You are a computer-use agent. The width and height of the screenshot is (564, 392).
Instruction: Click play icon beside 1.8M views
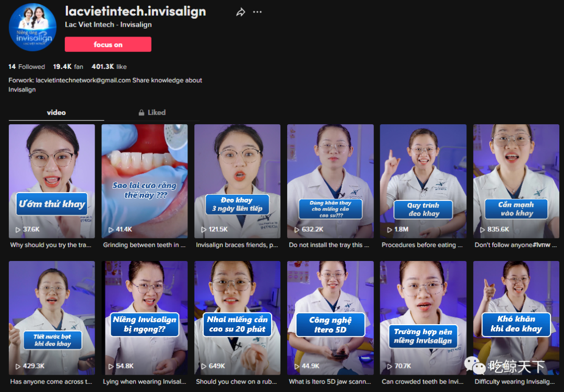coord(390,230)
